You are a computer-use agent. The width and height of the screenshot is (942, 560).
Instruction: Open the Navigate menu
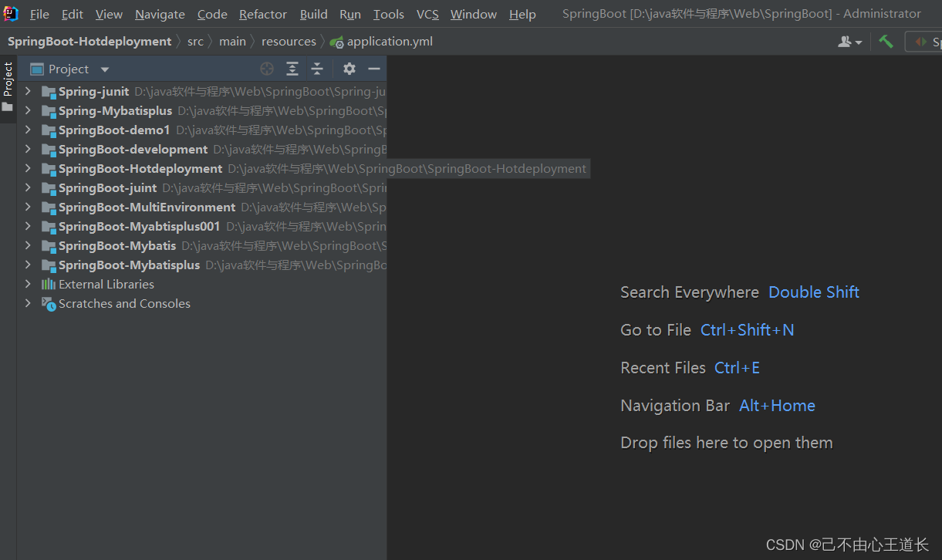[160, 14]
